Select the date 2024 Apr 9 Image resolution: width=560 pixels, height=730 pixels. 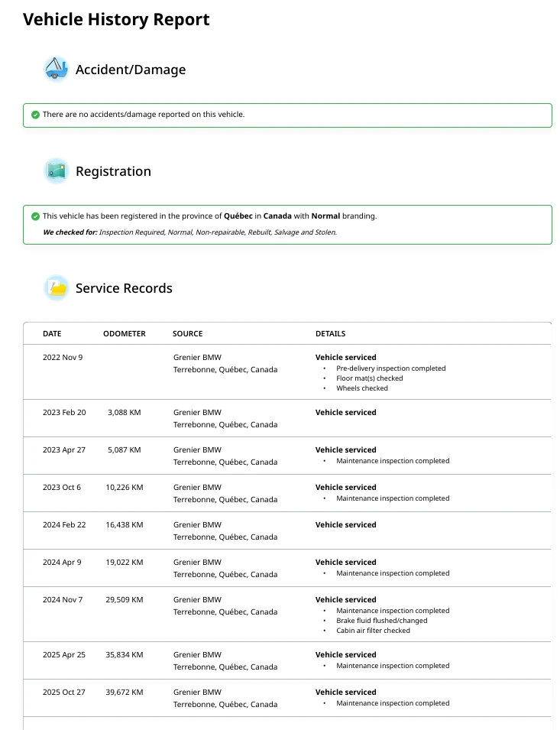(62, 563)
